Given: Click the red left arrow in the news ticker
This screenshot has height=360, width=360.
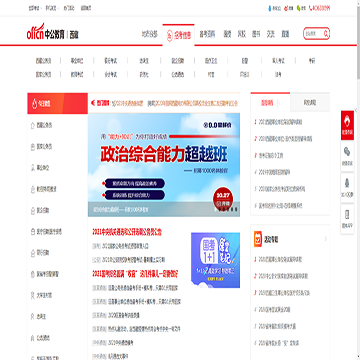Looking at the screenshot, I should [x=93, y=103].
